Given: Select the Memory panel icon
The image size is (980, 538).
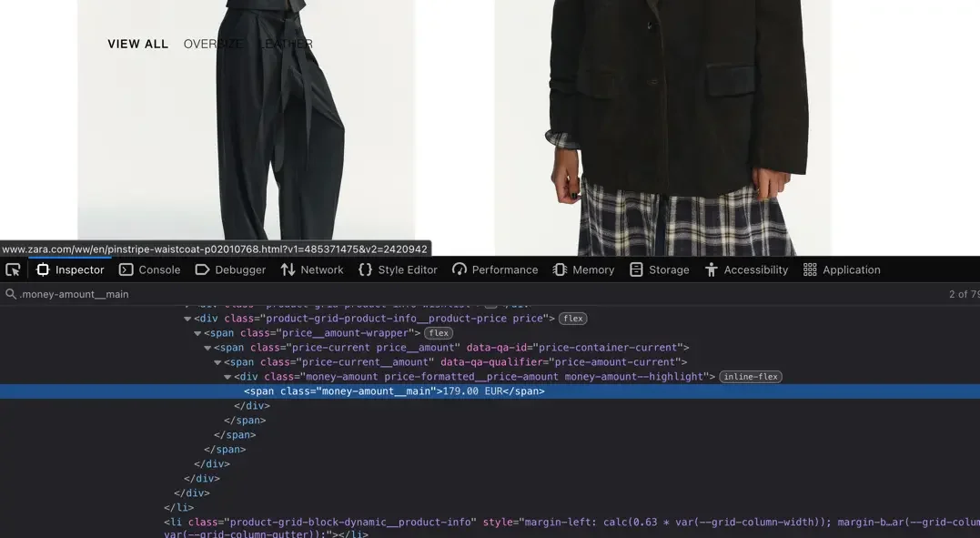Looking at the screenshot, I should (x=559, y=269).
